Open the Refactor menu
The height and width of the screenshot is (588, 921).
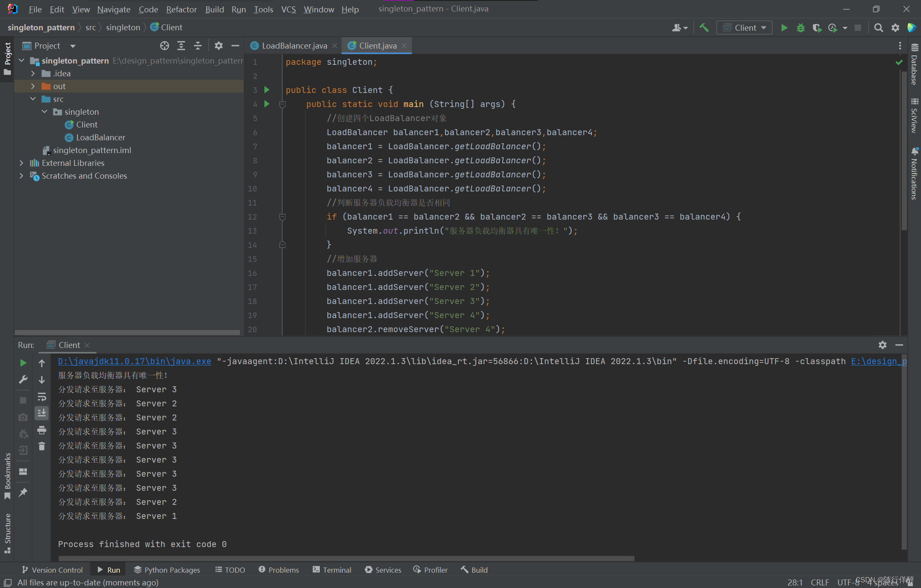181,9
